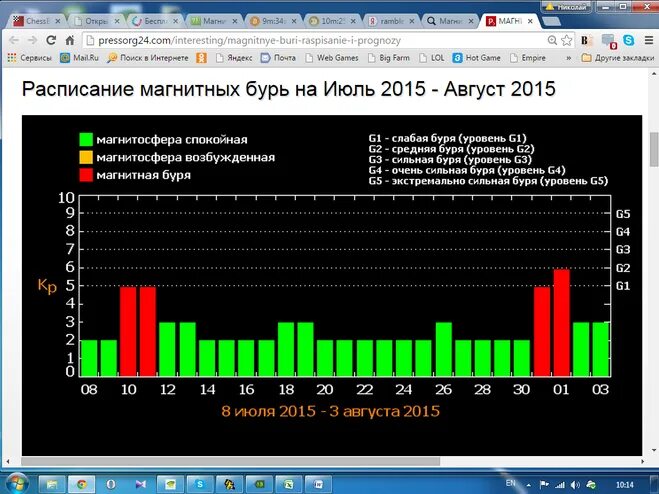Open Windows Explorer from the taskbar

[x=52, y=484]
